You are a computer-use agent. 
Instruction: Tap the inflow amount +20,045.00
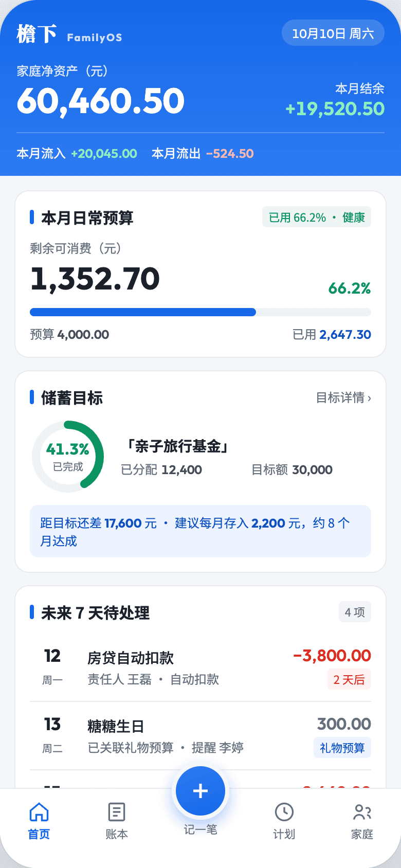[x=104, y=153]
